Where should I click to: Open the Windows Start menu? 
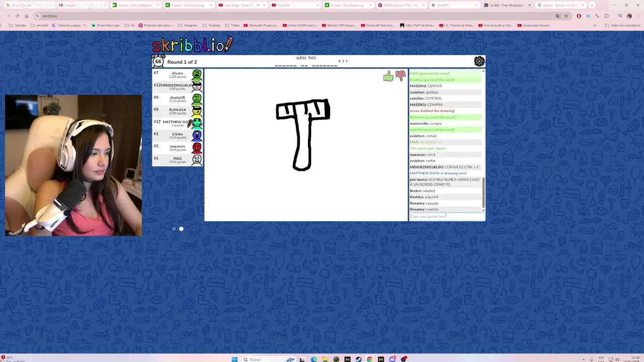[x=234, y=359]
